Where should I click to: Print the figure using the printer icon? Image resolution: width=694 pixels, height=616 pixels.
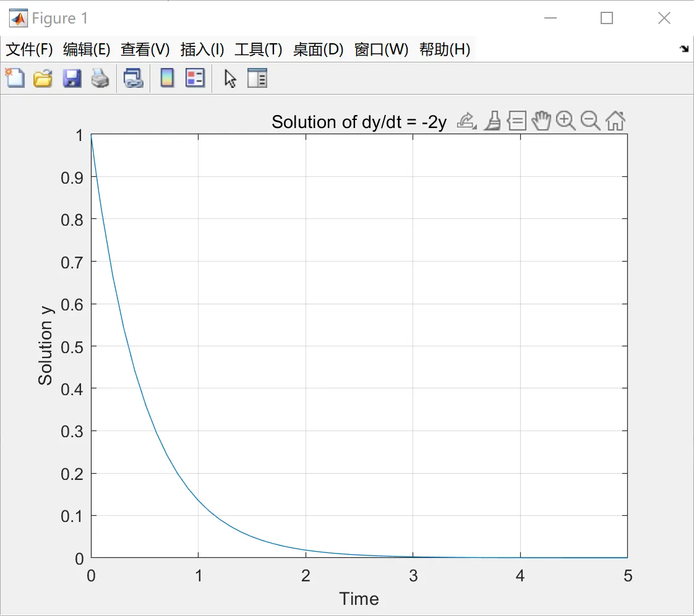(x=100, y=79)
